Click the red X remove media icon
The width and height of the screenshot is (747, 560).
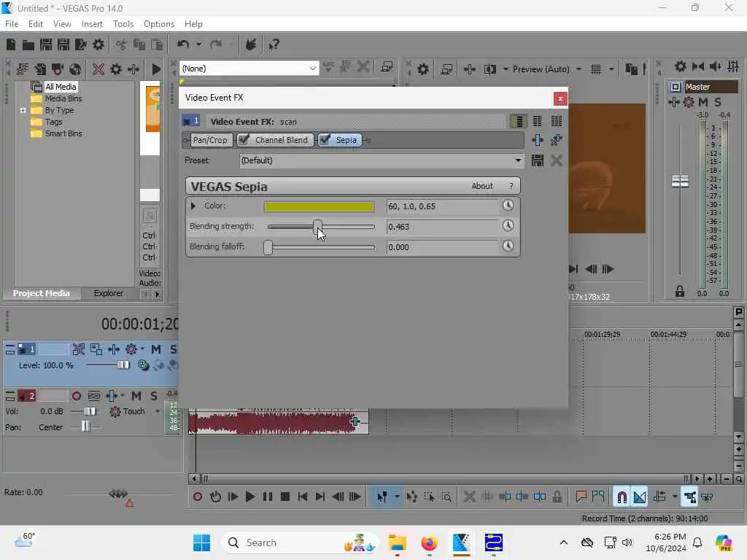[x=98, y=69]
